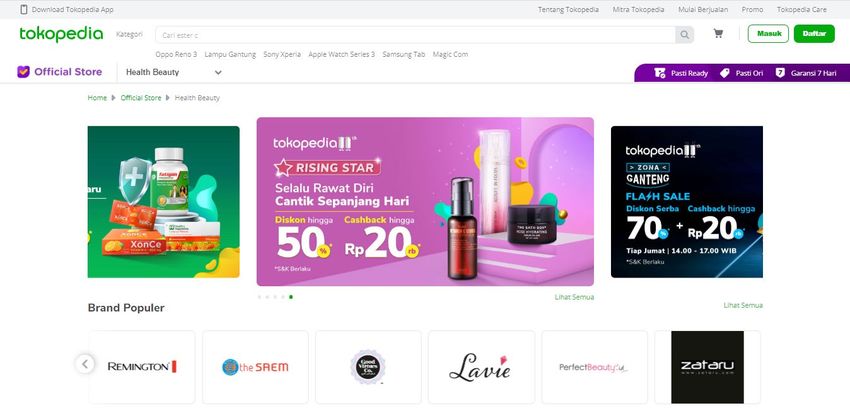Click the previous arrow in Brand Populer carousel

pyautogui.click(x=85, y=364)
